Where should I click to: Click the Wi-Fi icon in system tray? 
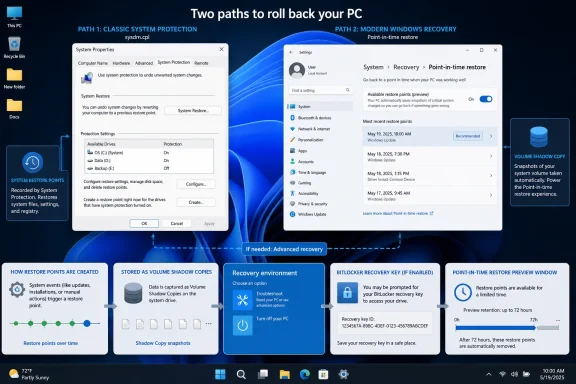point(502,374)
